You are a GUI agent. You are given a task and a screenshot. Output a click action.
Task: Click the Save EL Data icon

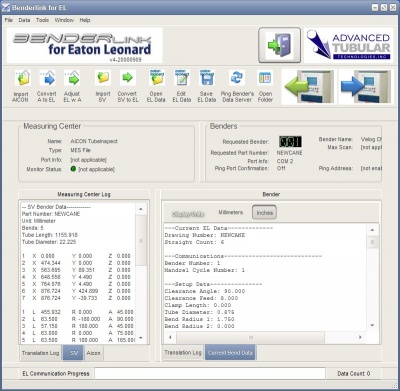[x=207, y=79]
